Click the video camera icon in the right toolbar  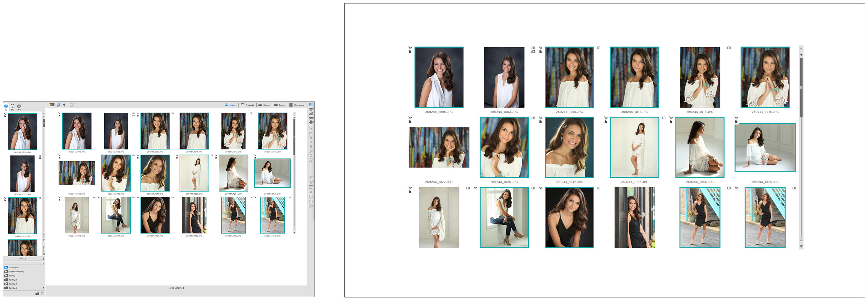click(311, 122)
